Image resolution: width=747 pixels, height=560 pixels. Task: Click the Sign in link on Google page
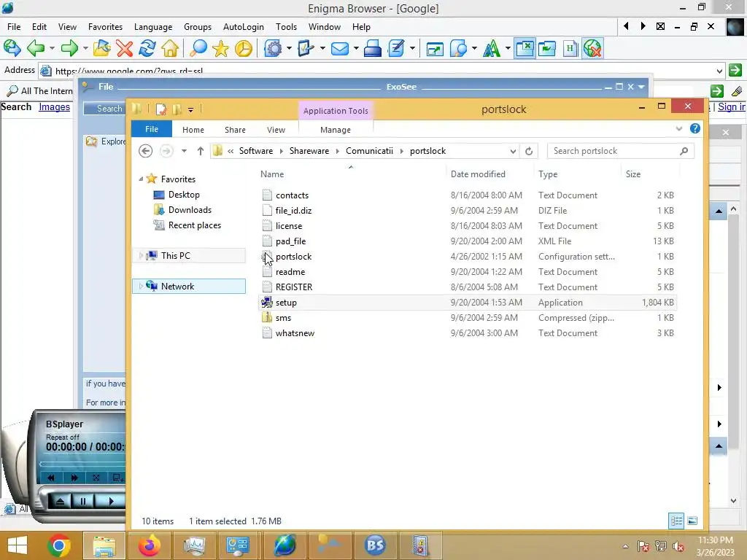[x=732, y=106]
